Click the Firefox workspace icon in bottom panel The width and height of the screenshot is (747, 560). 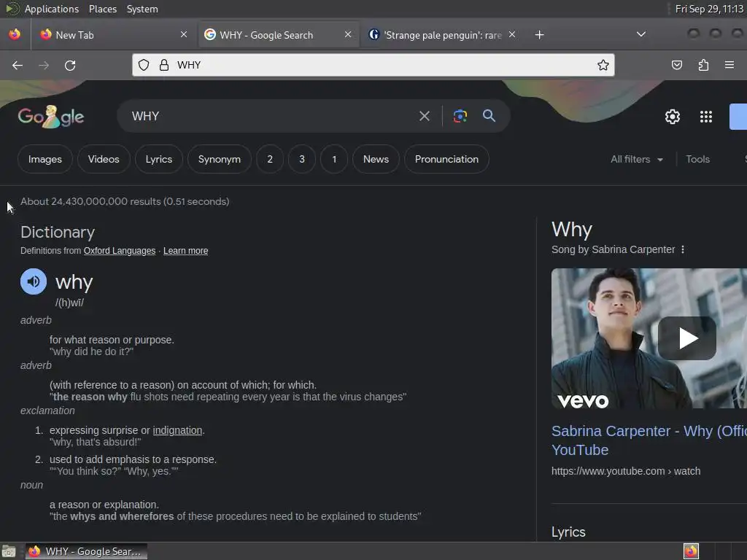point(691,551)
